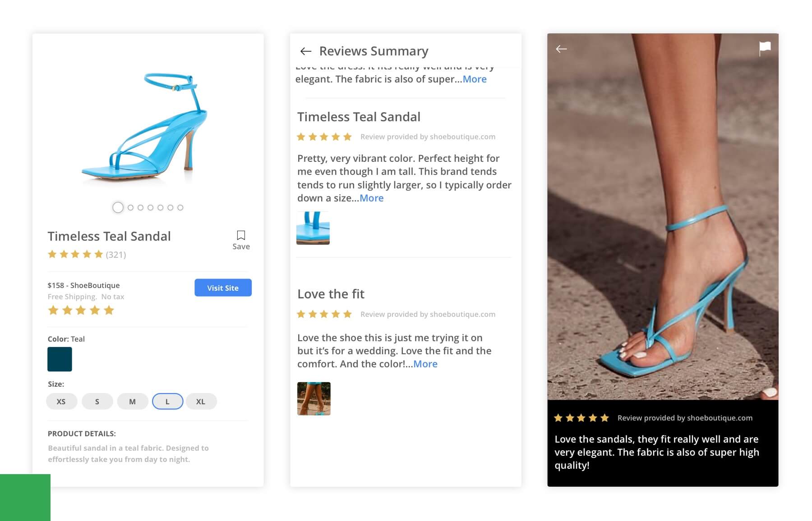This screenshot has width=812, height=521.
Task: Open the Love the fit review photo thumbnail
Action: pos(314,398)
